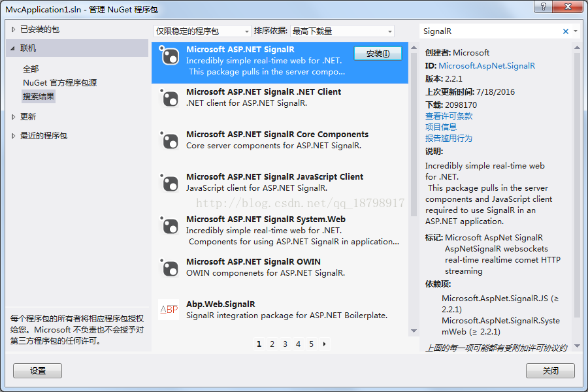Click the details pane scroll down arrow

point(577,346)
